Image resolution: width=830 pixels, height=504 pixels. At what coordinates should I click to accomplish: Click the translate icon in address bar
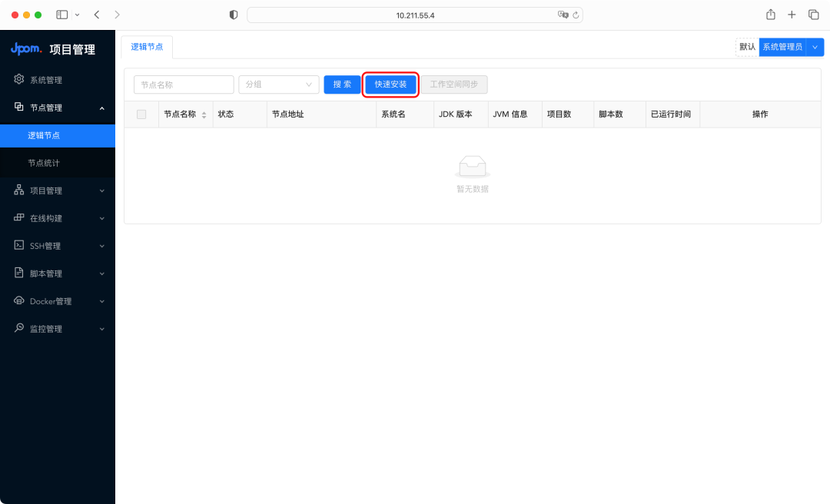point(563,15)
